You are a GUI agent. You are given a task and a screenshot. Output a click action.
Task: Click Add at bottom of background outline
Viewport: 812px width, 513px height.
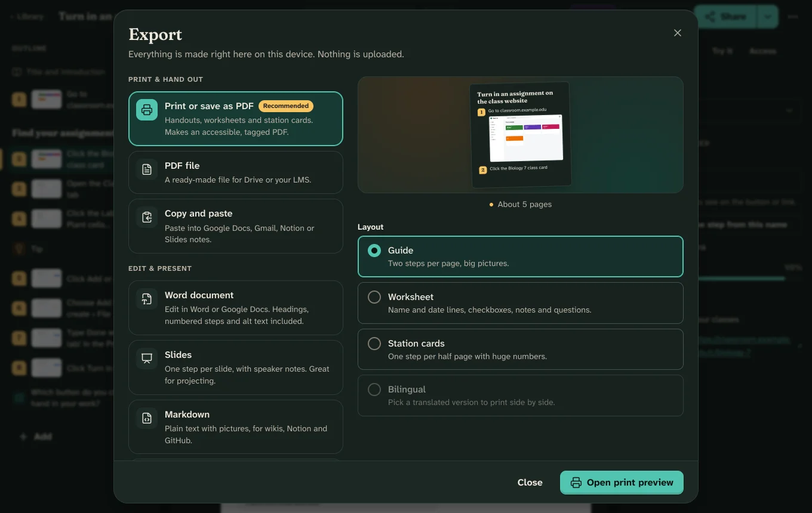(36, 437)
